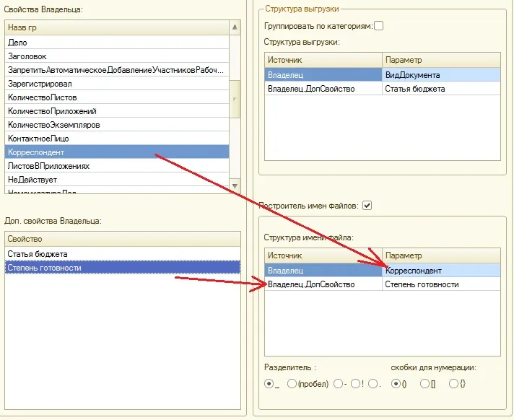Click Параметр header in file name structure
The height and width of the screenshot is (420, 514).
pos(441,255)
